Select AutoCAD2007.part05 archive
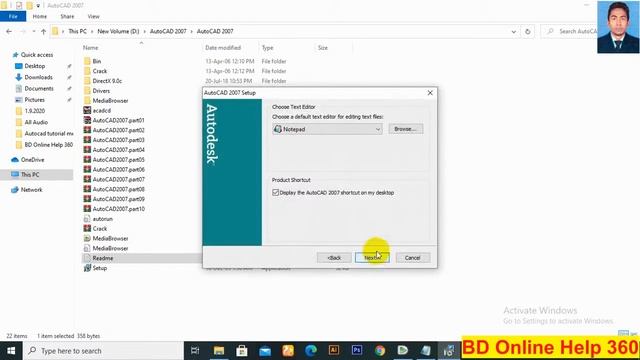 tap(118, 160)
